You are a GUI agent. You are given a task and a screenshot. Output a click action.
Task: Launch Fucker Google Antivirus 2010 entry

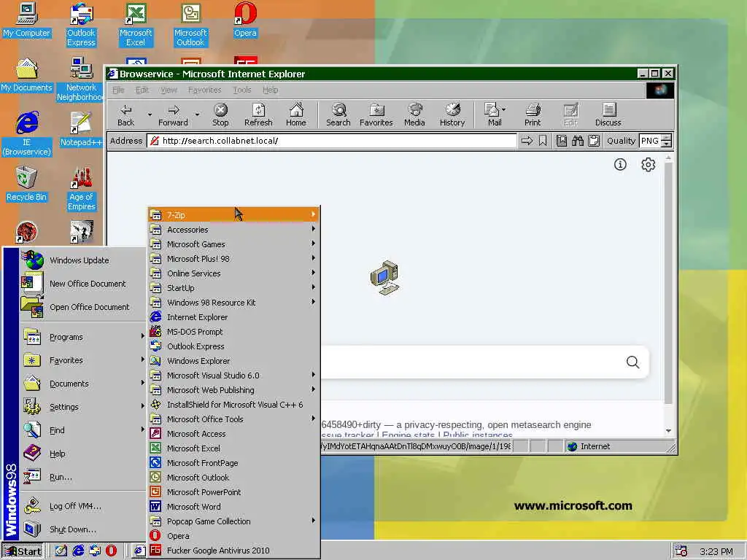tap(233, 551)
